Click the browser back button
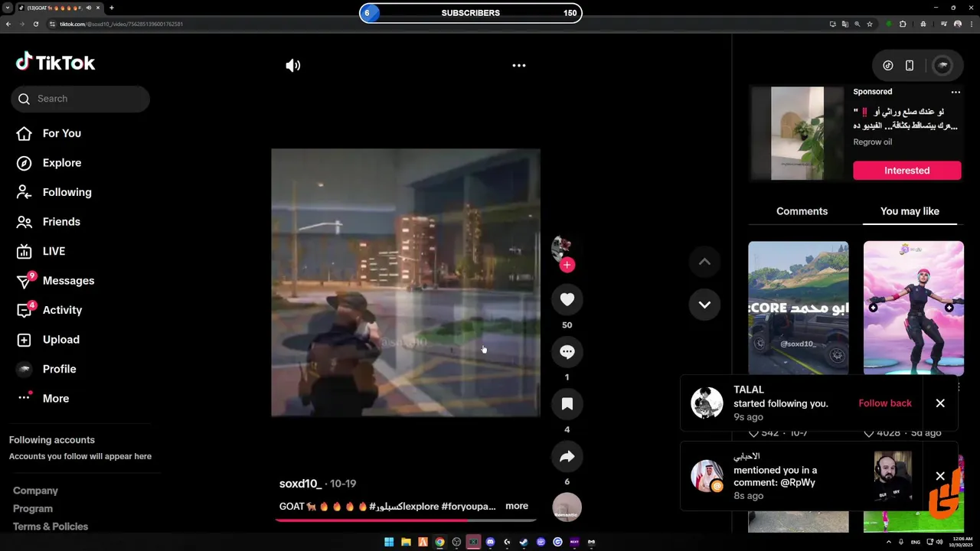This screenshot has height=551, width=980. pos(8,24)
